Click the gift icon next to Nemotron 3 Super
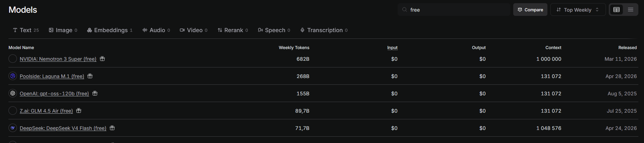 pos(102,59)
